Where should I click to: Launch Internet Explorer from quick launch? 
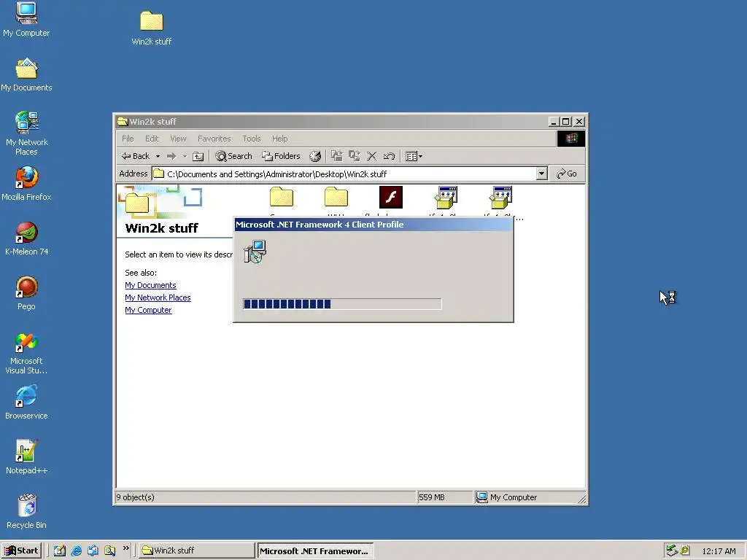tap(76, 551)
